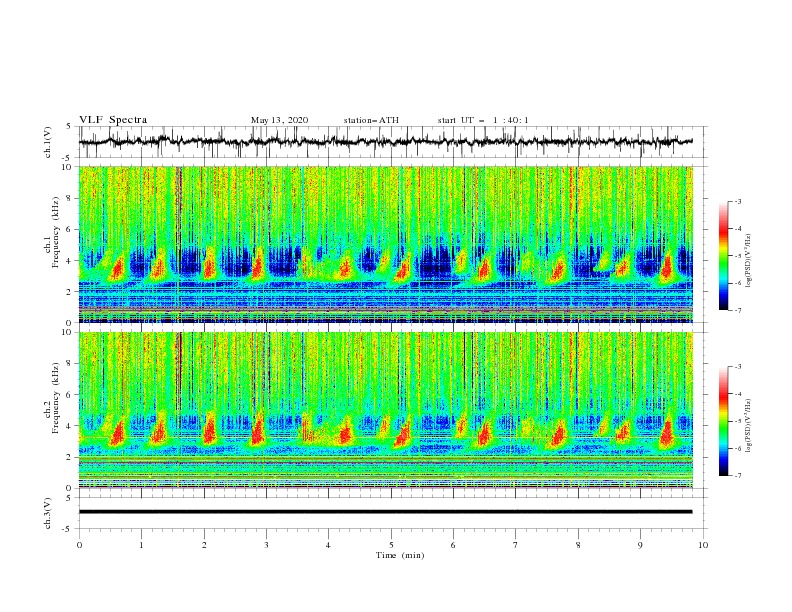The width and height of the screenshot is (792, 612).
Task: Click the ch.1 color bar scale
Action: [x=724, y=256]
